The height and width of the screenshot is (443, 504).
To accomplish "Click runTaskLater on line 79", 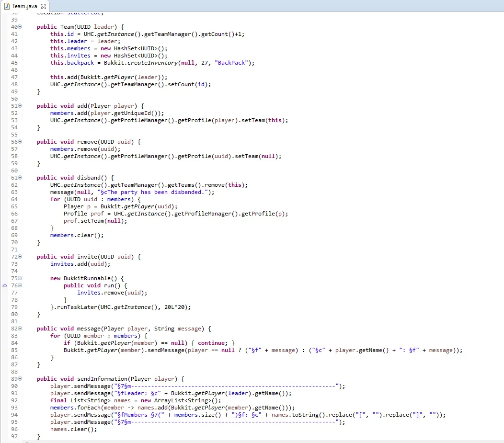I will pos(77,307).
